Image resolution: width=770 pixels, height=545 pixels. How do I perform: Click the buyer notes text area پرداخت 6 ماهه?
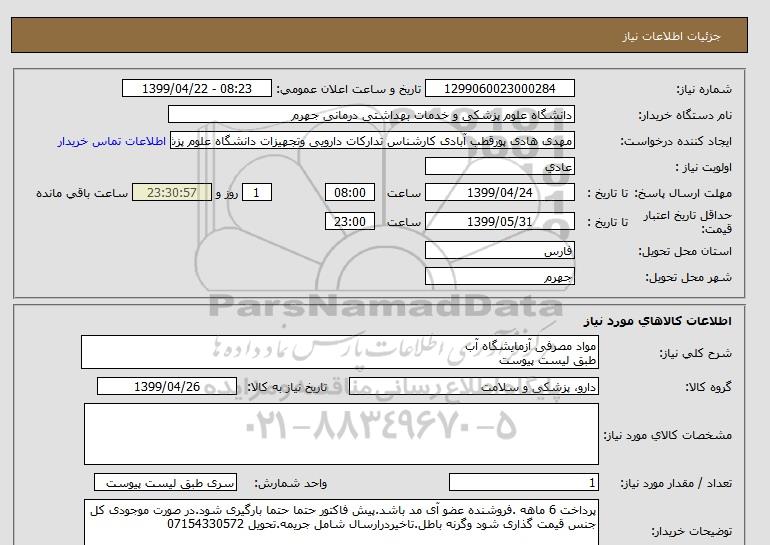tap(341, 522)
